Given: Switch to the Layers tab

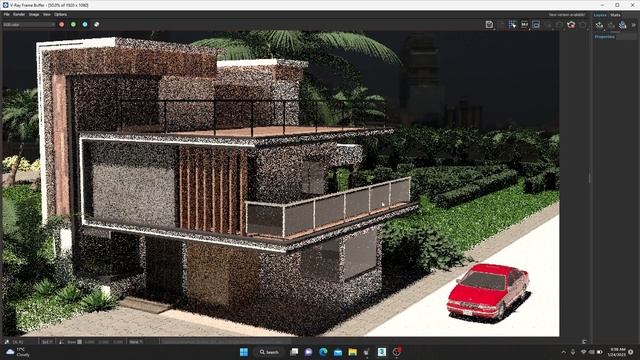Looking at the screenshot, I should click(x=600, y=15).
